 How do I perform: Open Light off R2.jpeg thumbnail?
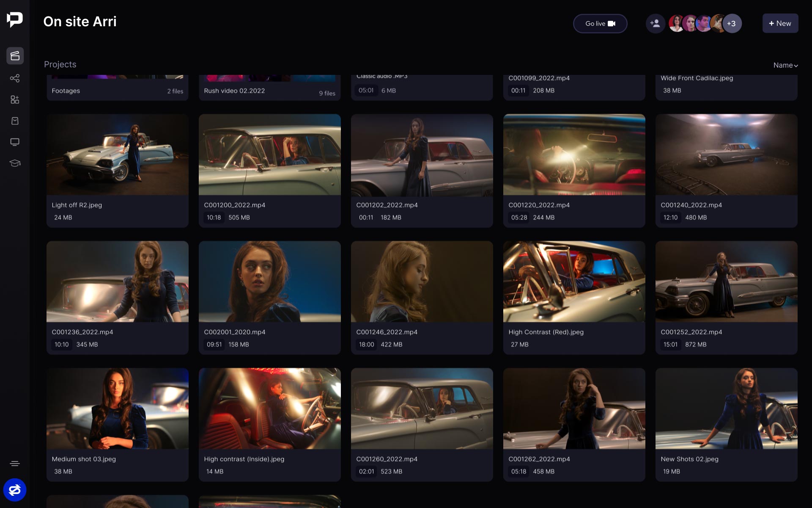(118, 155)
